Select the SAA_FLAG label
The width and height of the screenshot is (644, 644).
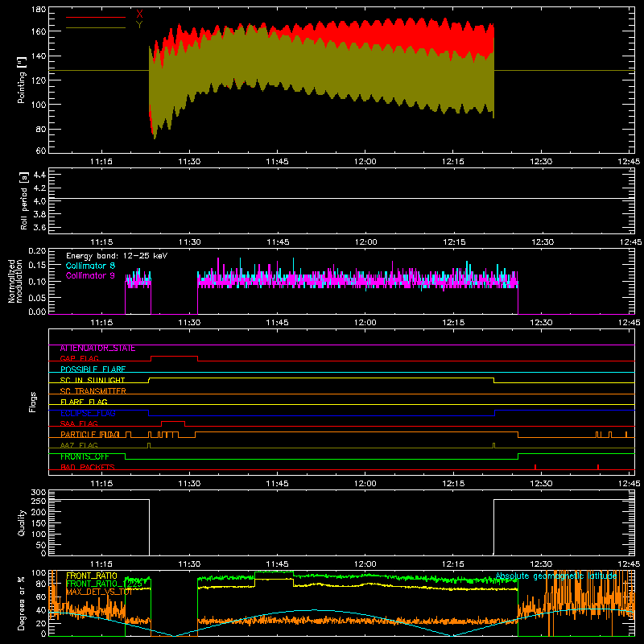(79, 423)
